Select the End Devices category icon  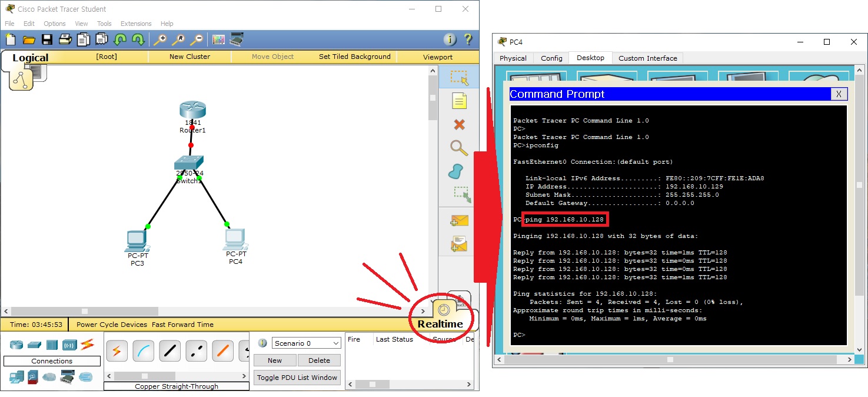(x=16, y=376)
